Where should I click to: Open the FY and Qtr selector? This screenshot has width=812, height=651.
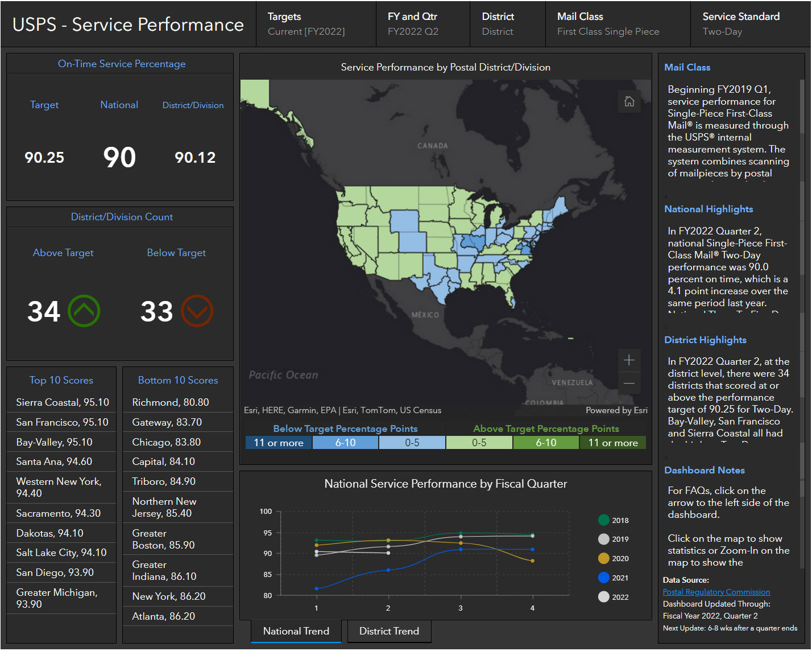click(x=423, y=24)
